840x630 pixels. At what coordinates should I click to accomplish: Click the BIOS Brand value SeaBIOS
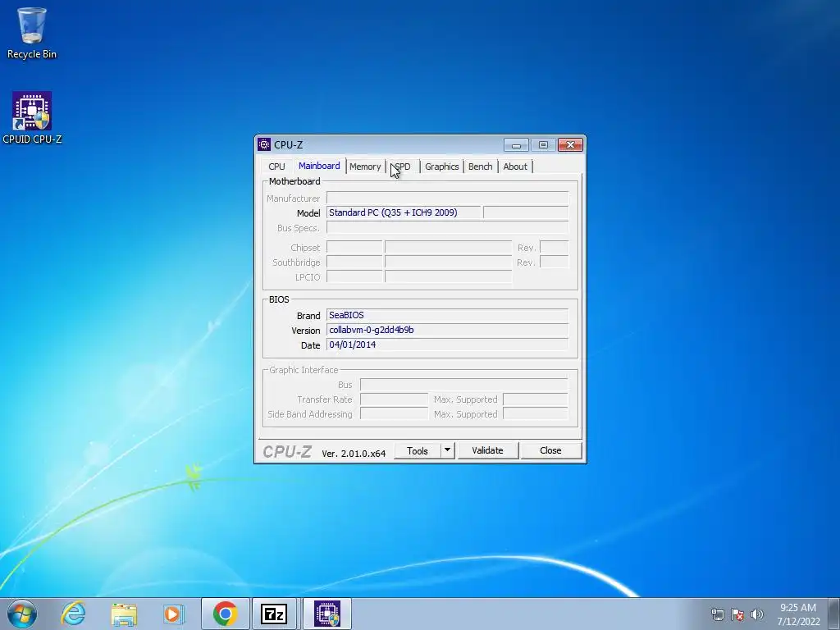[x=447, y=316]
